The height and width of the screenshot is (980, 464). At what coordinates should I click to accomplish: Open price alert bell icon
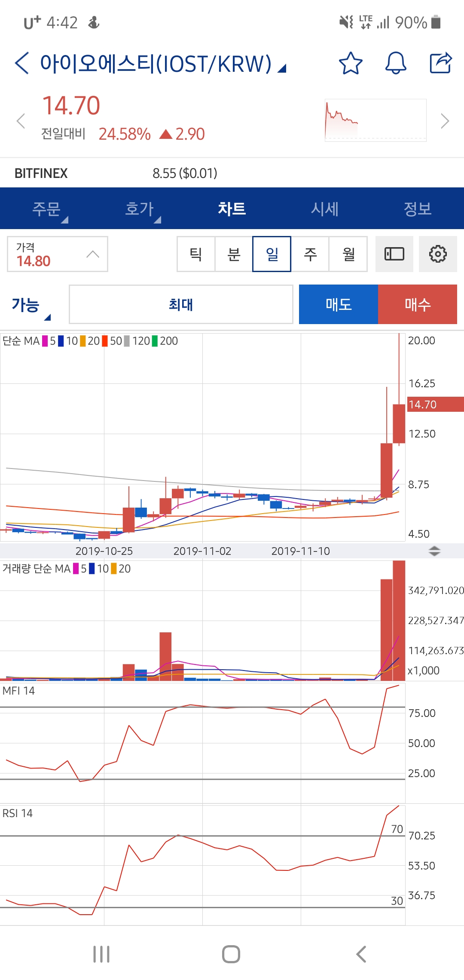tap(395, 63)
